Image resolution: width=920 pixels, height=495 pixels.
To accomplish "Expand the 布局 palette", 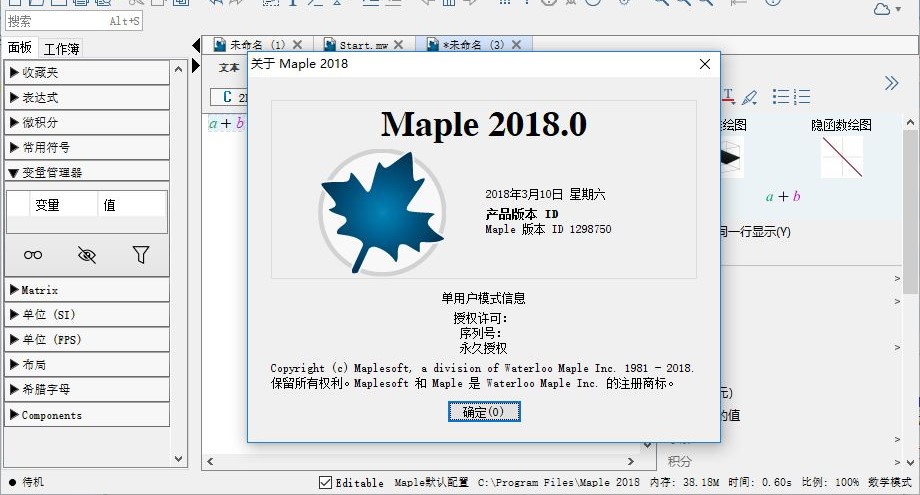I will click(87, 364).
